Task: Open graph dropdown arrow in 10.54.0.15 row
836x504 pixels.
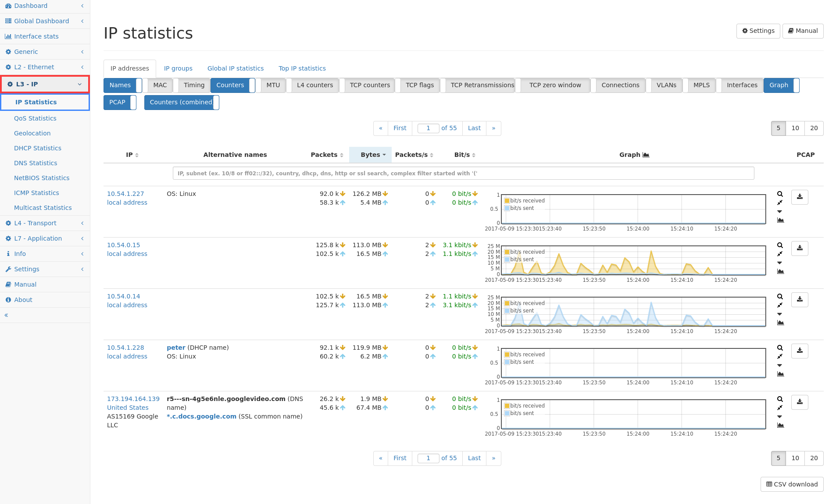Action: click(x=779, y=263)
